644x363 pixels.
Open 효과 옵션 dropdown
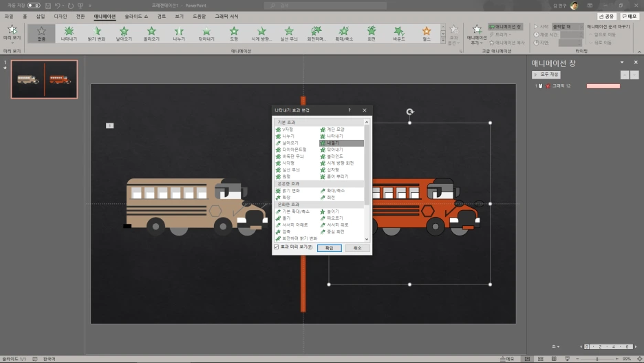(454, 35)
